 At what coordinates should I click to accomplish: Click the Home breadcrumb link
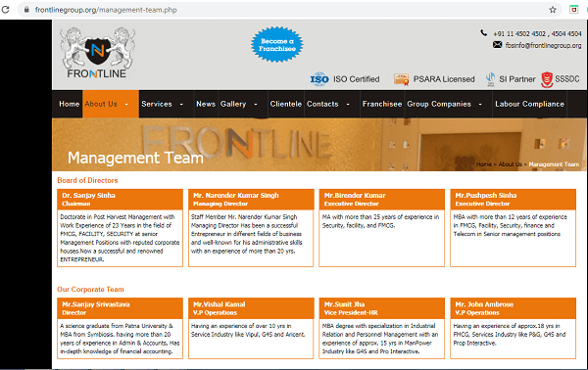pos(484,164)
